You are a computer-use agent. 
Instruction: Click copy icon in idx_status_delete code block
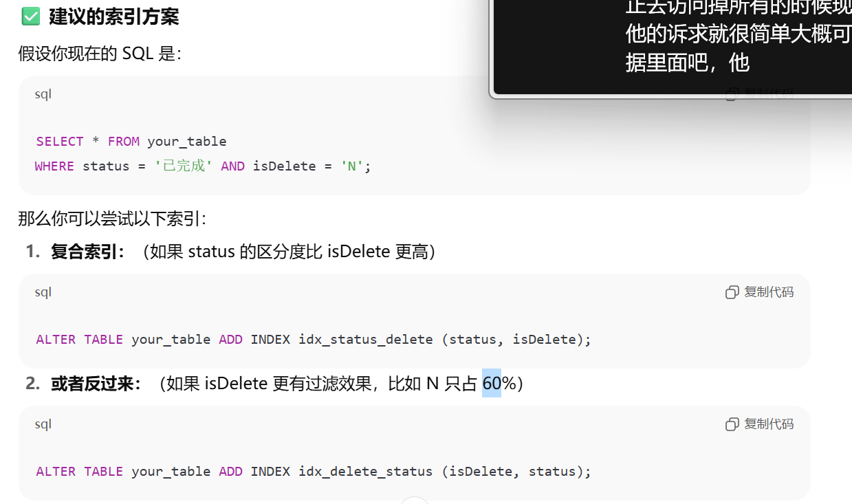(732, 292)
